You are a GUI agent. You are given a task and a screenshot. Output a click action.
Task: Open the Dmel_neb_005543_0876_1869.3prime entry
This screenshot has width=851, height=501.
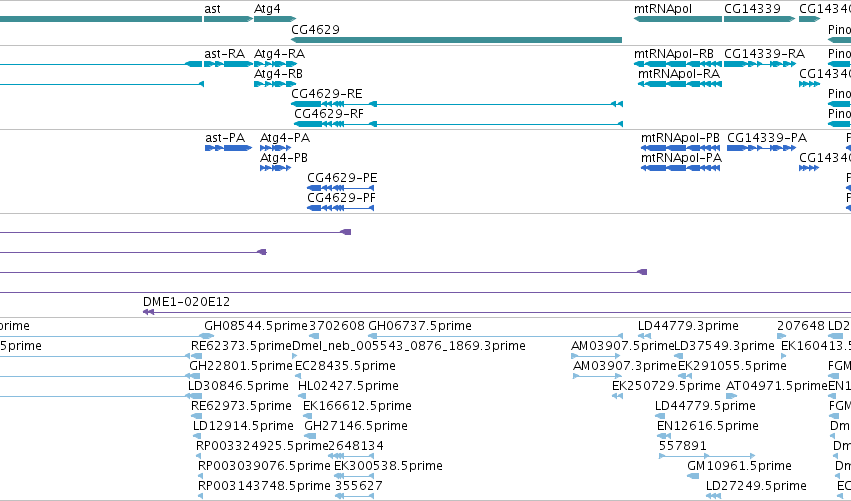(x=409, y=346)
